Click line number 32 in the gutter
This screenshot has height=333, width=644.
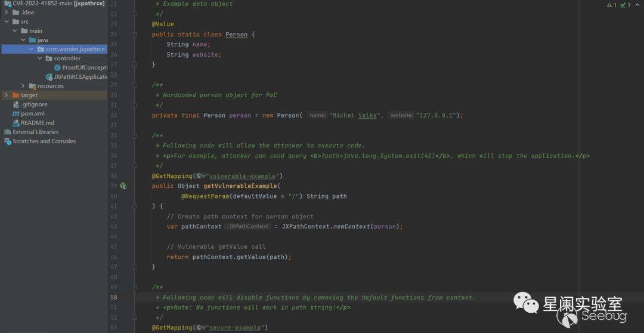(x=114, y=116)
